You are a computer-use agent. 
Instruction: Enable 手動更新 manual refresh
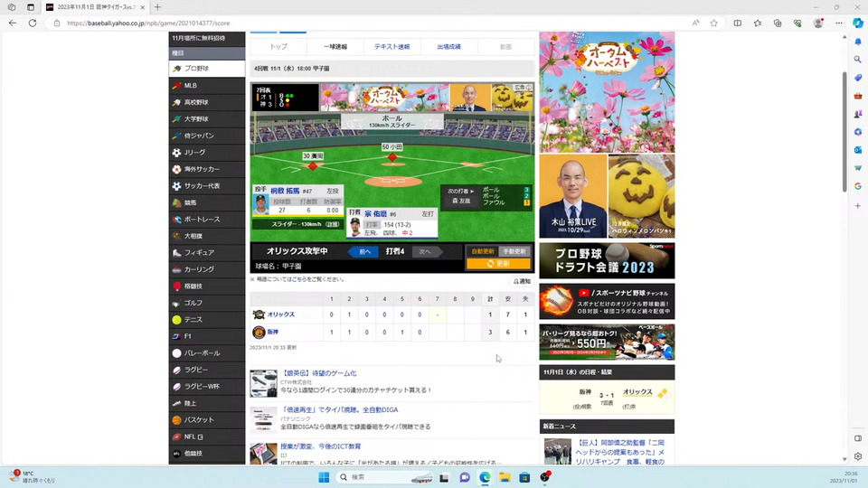tap(514, 251)
